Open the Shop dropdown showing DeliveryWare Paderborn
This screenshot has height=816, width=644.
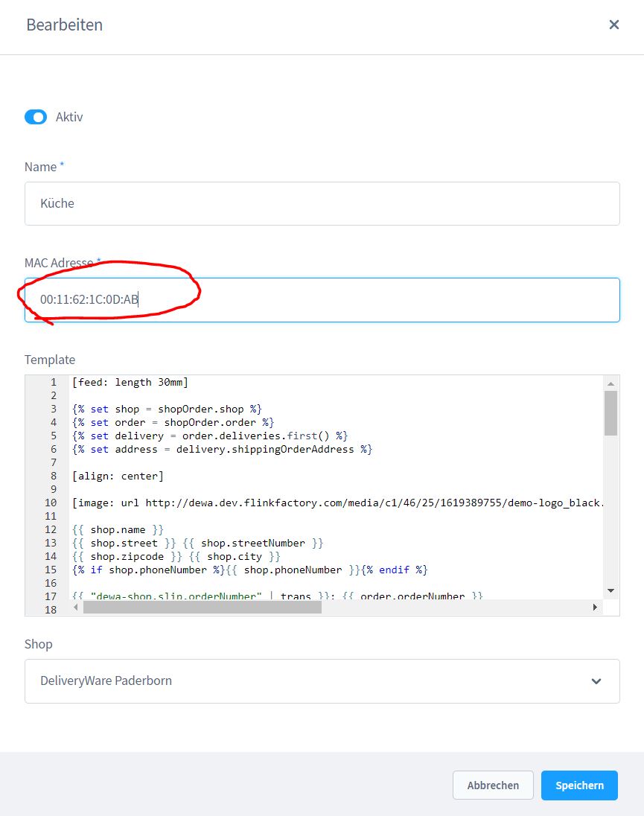click(x=322, y=680)
